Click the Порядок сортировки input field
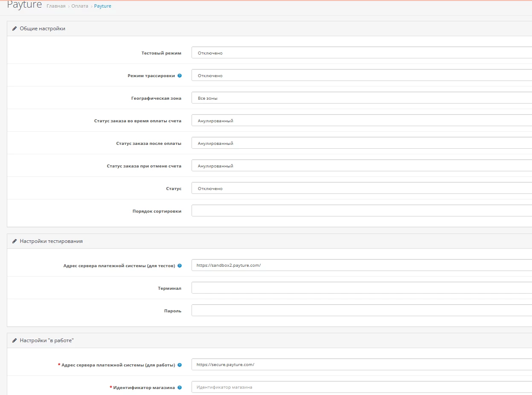This screenshot has width=532, height=395. pyautogui.click(x=362, y=211)
